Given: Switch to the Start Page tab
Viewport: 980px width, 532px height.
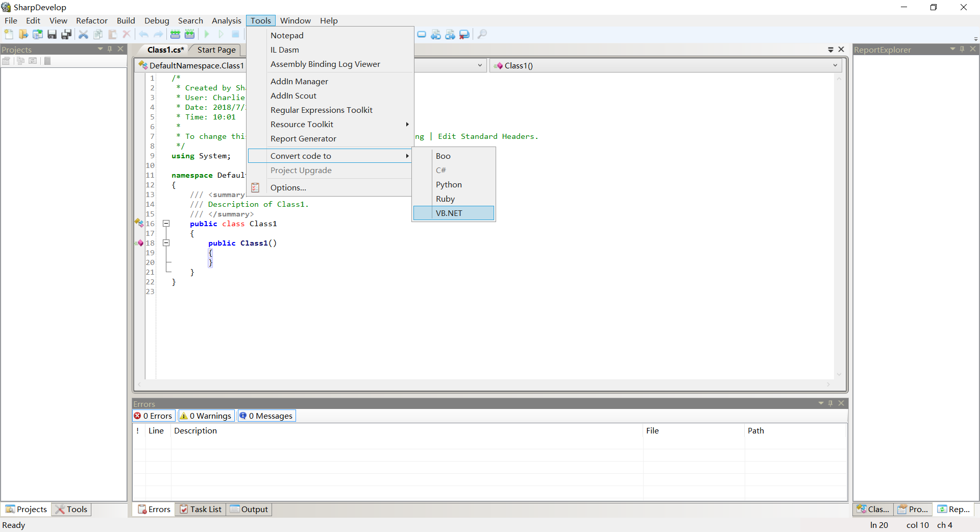Looking at the screenshot, I should pyautogui.click(x=216, y=50).
